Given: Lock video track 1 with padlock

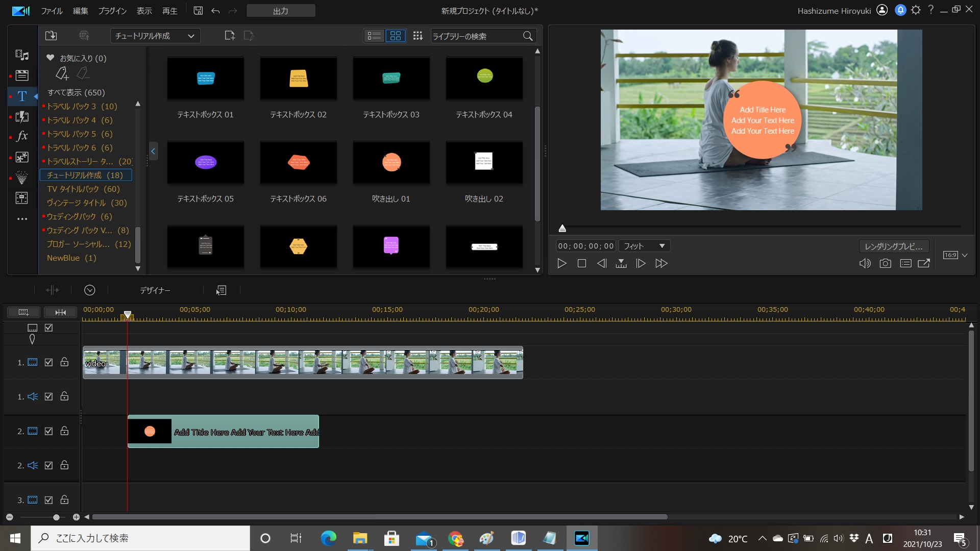Looking at the screenshot, I should (64, 362).
